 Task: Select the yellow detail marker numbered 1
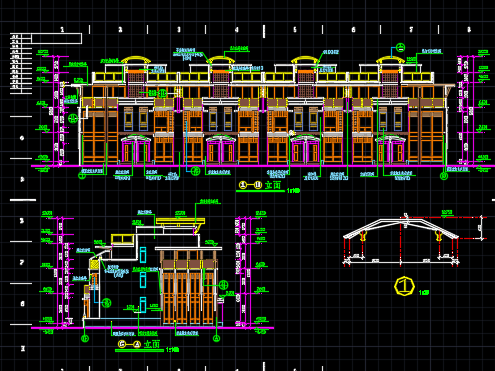click(x=404, y=286)
